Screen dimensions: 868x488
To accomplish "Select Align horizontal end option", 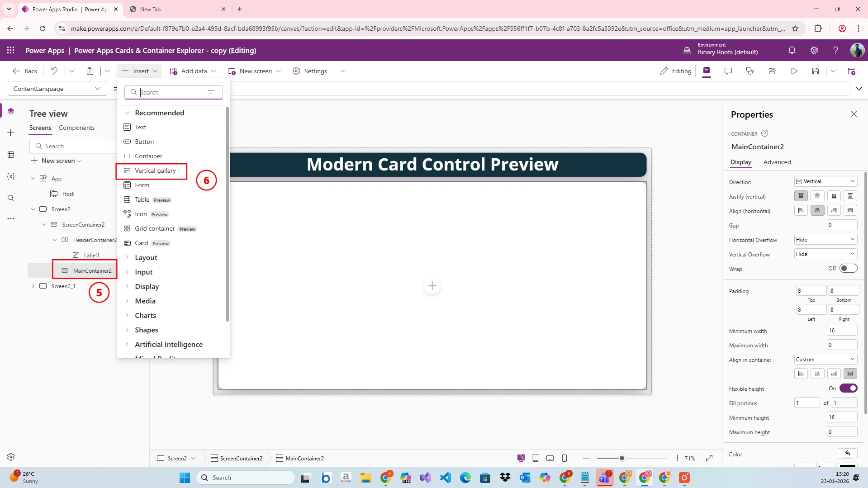I will pyautogui.click(x=834, y=210).
